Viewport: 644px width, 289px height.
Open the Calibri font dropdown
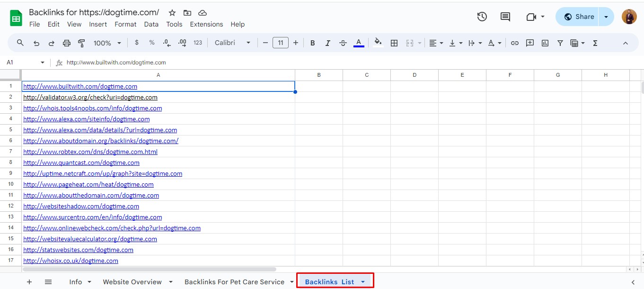pos(232,43)
